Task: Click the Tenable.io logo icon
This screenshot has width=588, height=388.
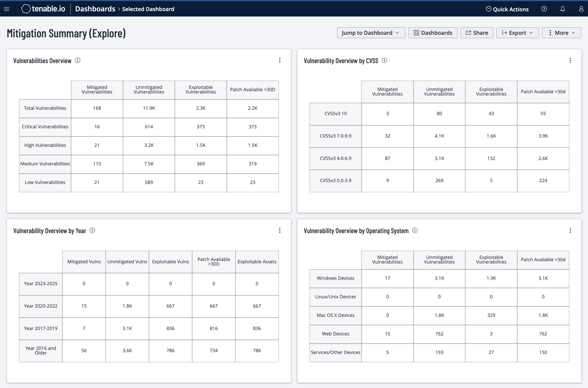Action: 26,9
